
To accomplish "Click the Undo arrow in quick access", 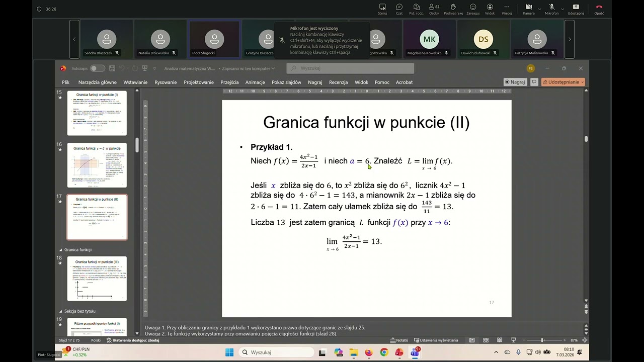I will pyautogui.click(x=123, y=68).
